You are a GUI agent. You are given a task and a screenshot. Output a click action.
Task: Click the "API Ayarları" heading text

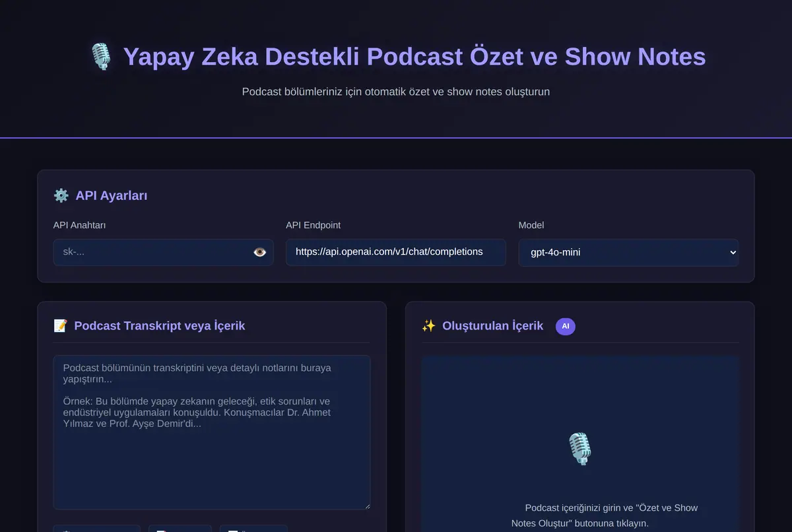tap(112, 195)
